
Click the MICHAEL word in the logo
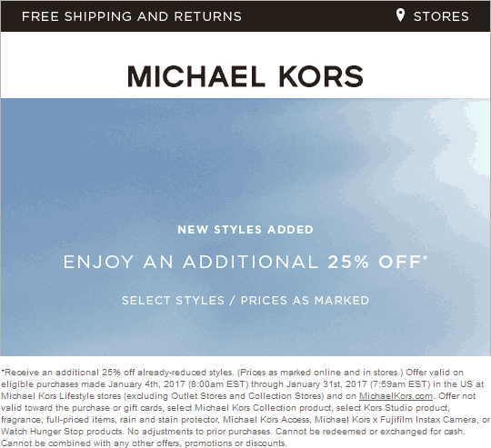(x=196, y=76)
